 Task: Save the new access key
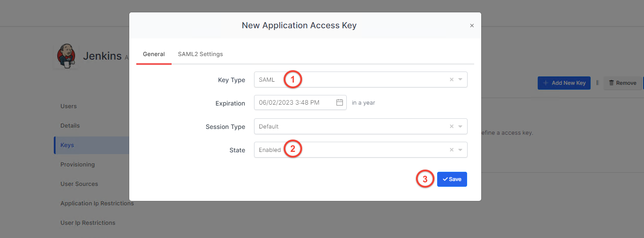tap(452, 179)
